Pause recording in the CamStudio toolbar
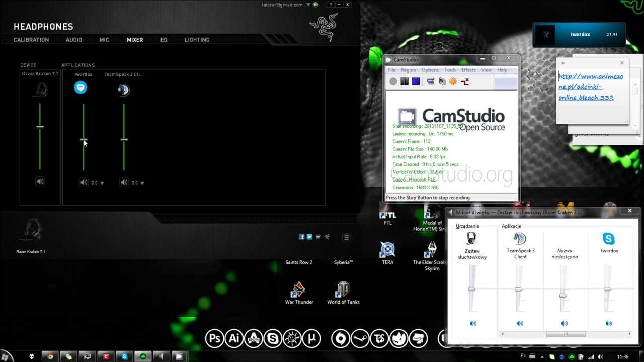 click(x=404, y=81)
